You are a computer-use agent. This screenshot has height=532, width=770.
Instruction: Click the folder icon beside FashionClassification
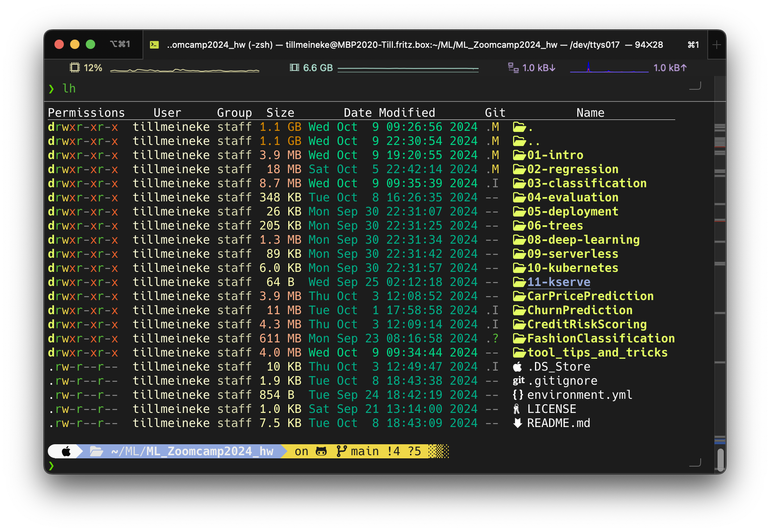click(x=519, y=339)
